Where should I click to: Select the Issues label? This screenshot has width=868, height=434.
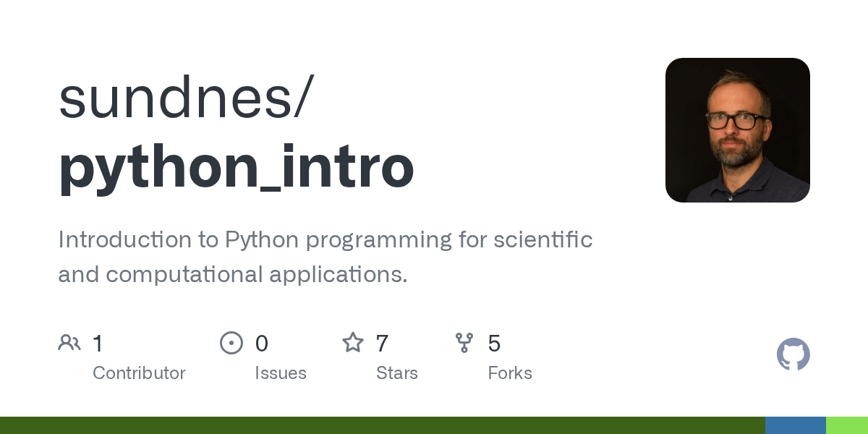coord(281,373)
